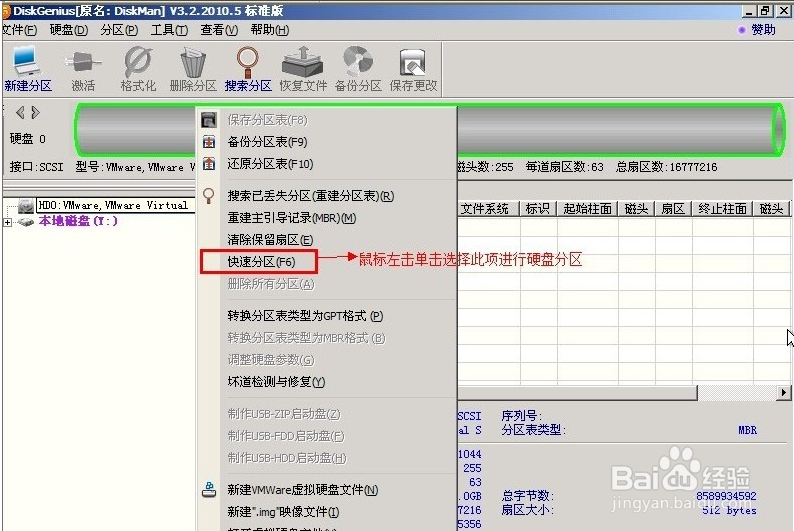Click the search lost partition menu icon

pyautogui.click(x=209, y=195)
